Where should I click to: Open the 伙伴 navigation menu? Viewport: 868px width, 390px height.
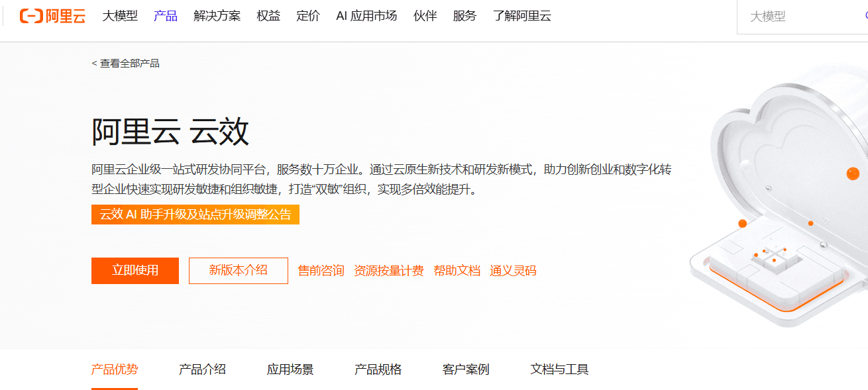pos(425,16)
